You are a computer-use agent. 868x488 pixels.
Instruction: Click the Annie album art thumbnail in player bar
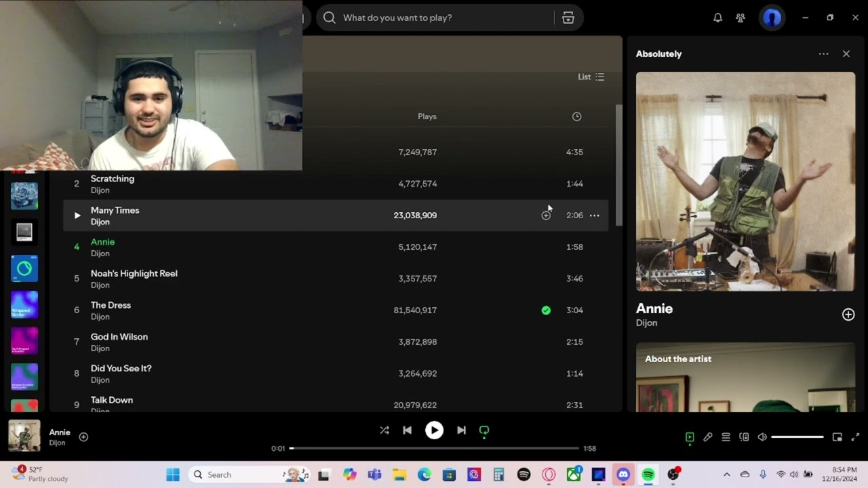[x=24, y=436]
